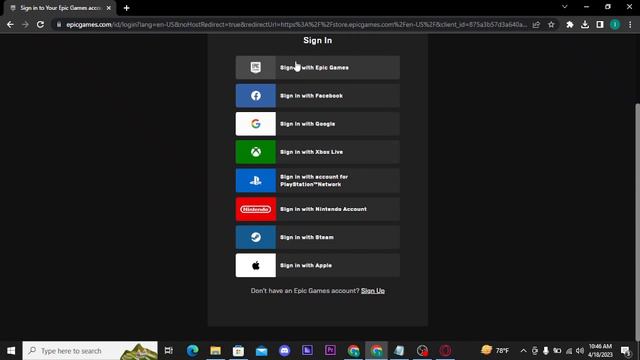Viewport: 640px width, 360px height.
Task: Open the volume control in tray
Action: pos(580,351)
